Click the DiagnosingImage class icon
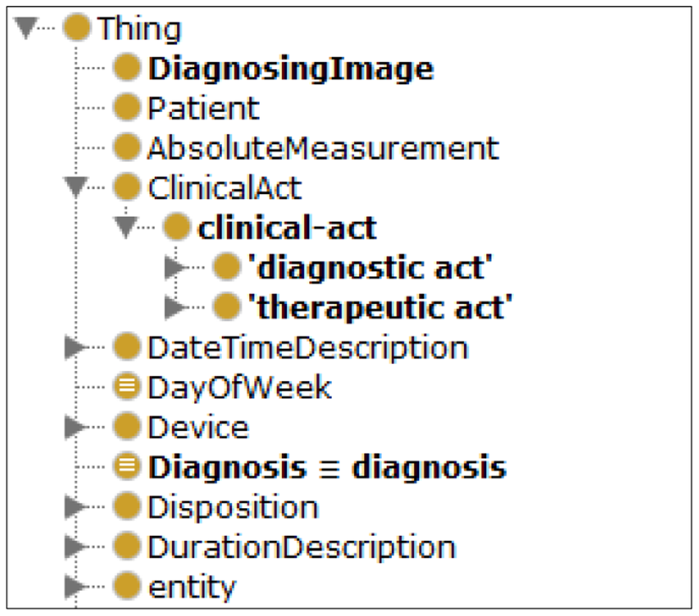699x616 pixels. click(126, 68)
